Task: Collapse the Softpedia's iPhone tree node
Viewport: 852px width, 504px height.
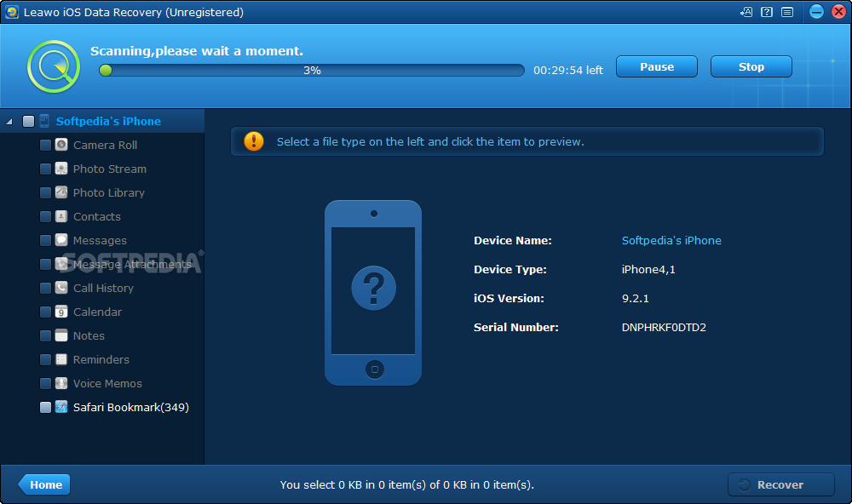Action: [9, 122]
